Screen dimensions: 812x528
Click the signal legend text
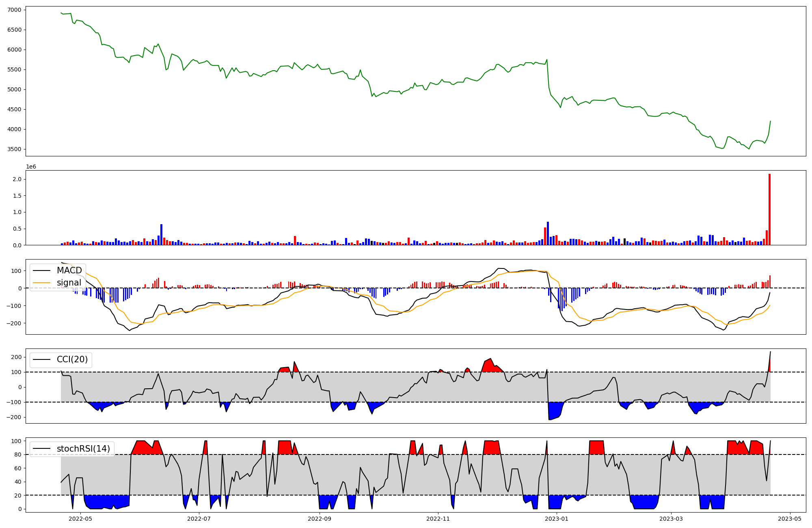[x=69, y=283]
